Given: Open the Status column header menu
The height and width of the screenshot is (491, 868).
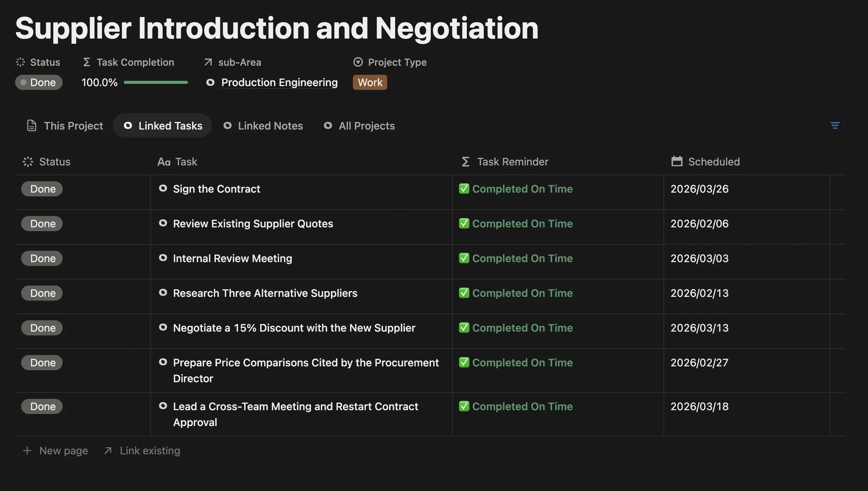Looking at the screenshot, I should [47, 162].
